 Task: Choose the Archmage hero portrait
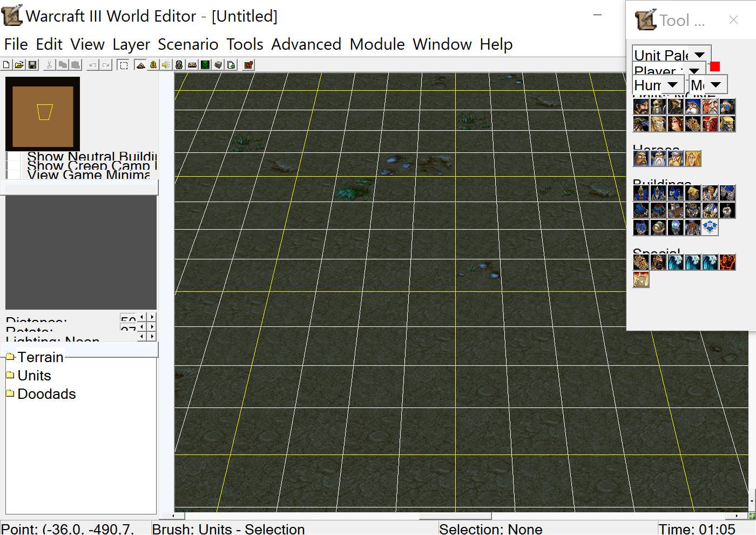point(658,158)
